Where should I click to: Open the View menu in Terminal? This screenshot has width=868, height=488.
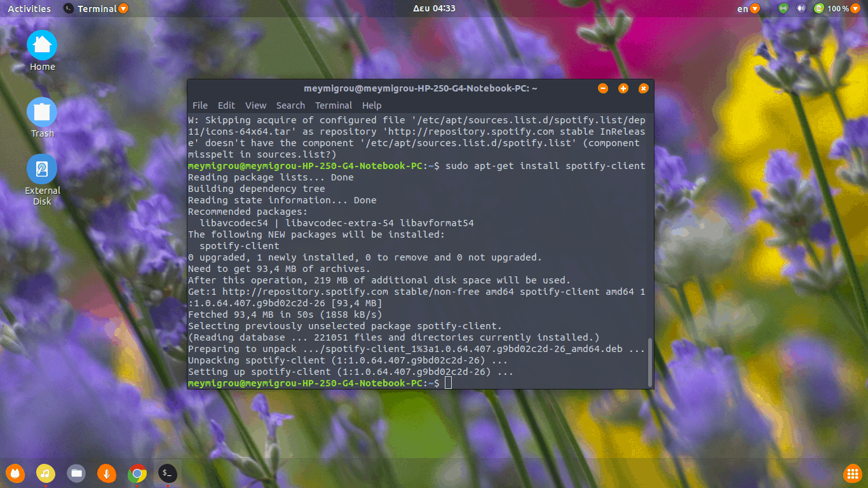point(255,105)
